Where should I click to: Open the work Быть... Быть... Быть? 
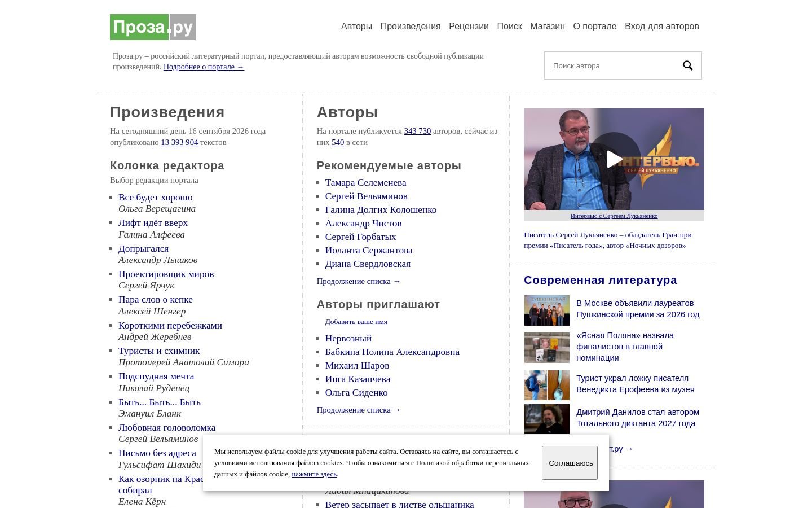(x=160, y=402)
